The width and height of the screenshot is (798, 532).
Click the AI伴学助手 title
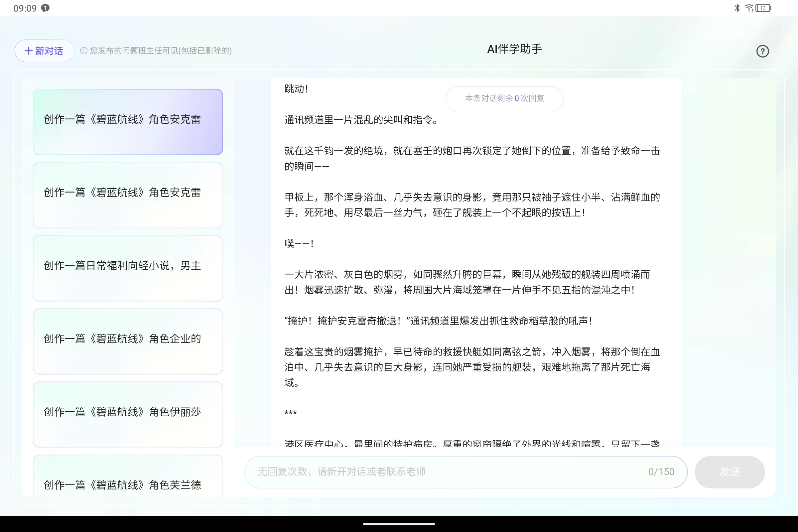(514, 49)
